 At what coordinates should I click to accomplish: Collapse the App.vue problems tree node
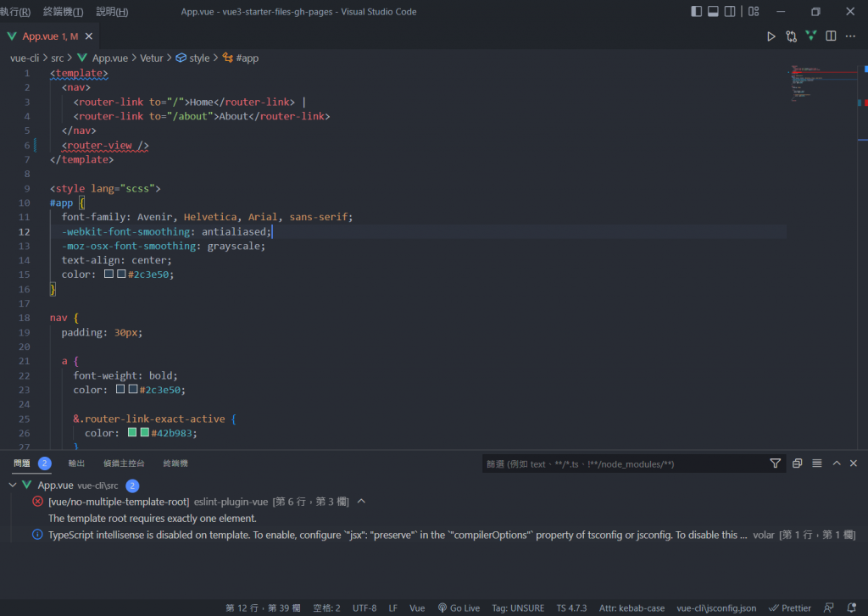click(13, 485)
